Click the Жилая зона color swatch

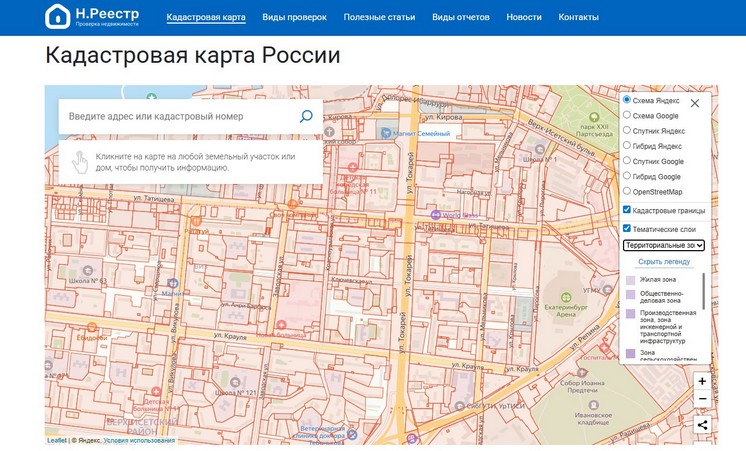(630, 281)
